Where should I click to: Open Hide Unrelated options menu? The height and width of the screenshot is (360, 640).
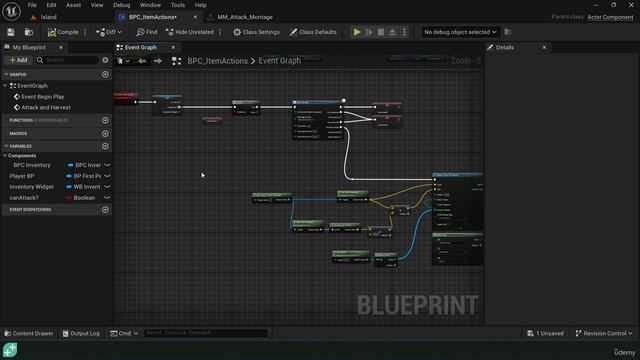(x=220, y=32)
